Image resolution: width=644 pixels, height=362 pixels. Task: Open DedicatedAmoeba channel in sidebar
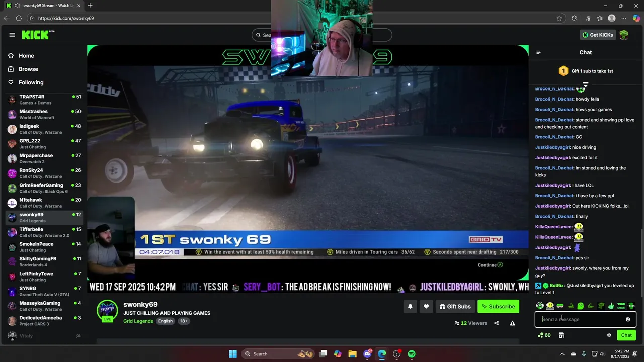tap(44, 321)
